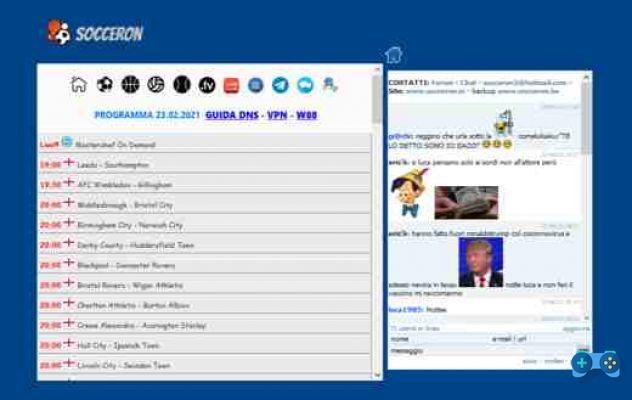The image size is (632, 400).
Task: Click the programme list scroll-down arrow
Action: 377,375
